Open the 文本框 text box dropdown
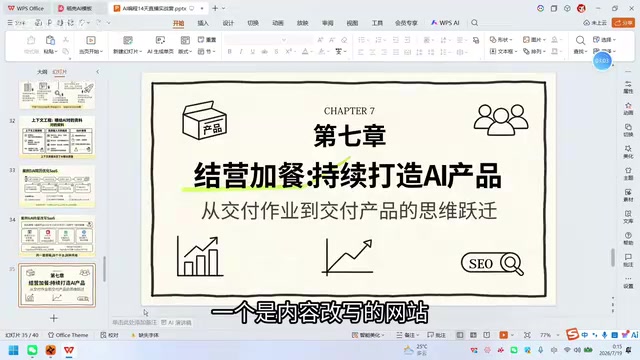Image resolution: width=640 pixels, height=360 pixels. [503, 51]
